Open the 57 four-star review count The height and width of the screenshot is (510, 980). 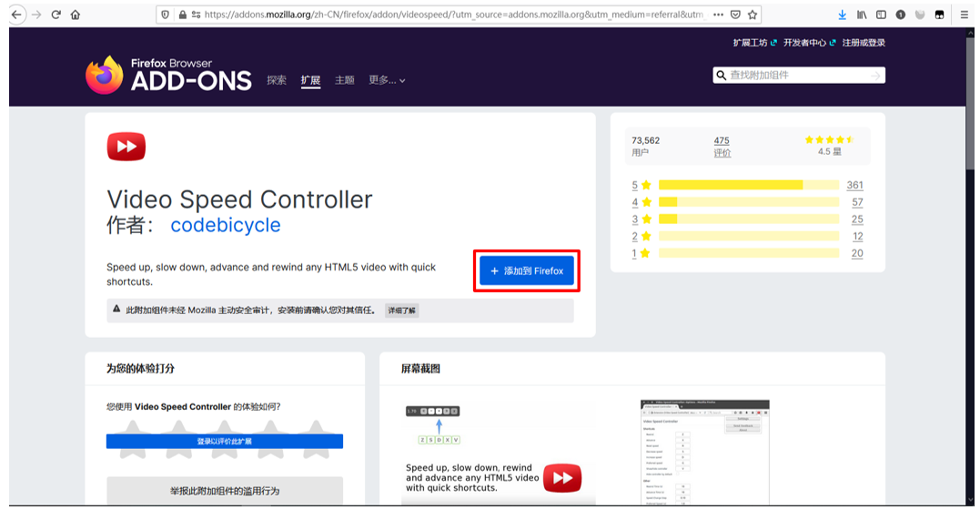tap(857, 202)
